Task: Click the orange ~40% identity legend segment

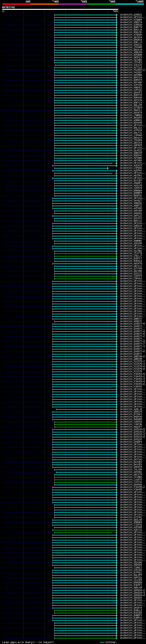Action: [45, 4]
